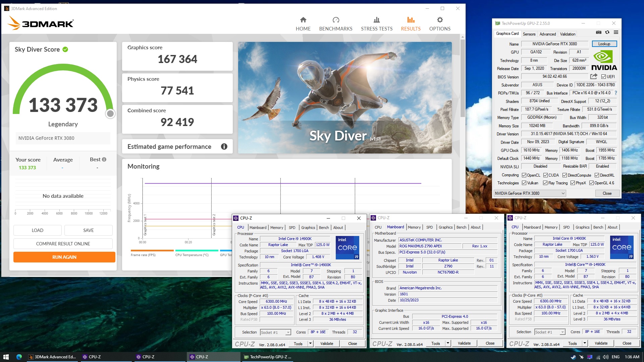
Task: Expand Tools dropdown arrow in rightmost CPU-Z window
Action: pyautogui.click(x=585, y=343)
